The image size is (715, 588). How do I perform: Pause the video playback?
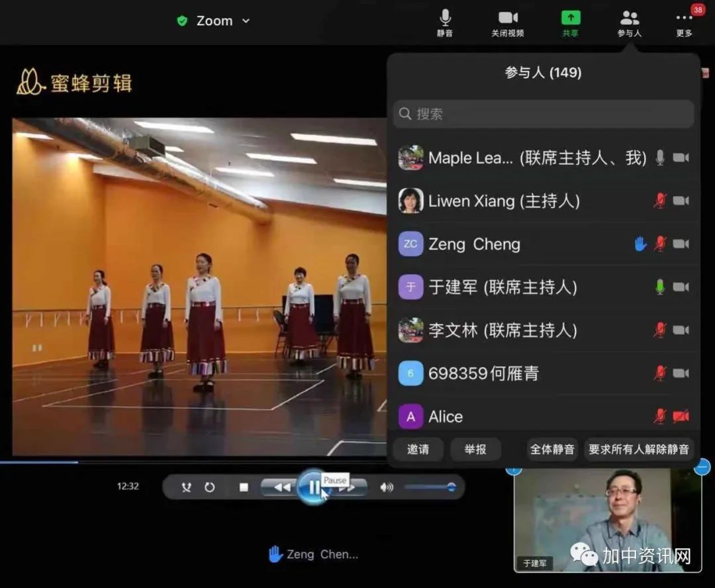coord(312,488)
